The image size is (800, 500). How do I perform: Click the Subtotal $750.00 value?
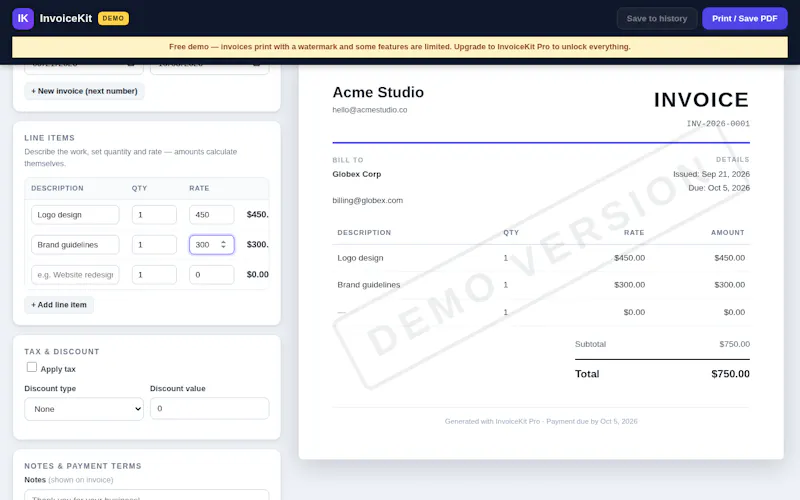tap(734, 344)
